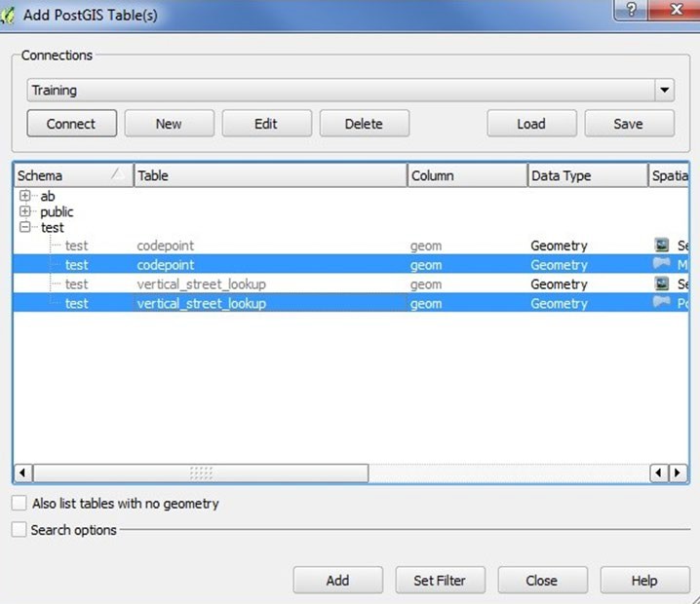Click the right scroll arrow
The width and height of the screenshot is (700, 604).
[x=679, y=472]
